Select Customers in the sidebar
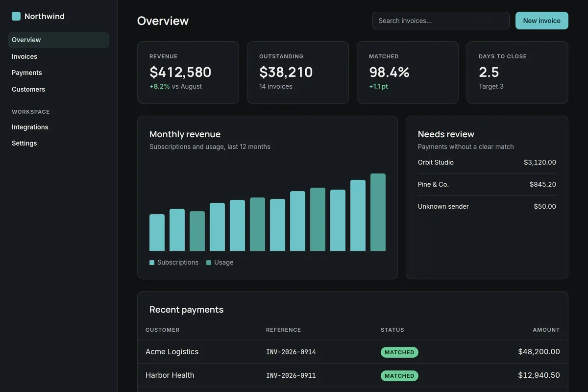This screenshot has height=392, width=588. tap(58, 89)
